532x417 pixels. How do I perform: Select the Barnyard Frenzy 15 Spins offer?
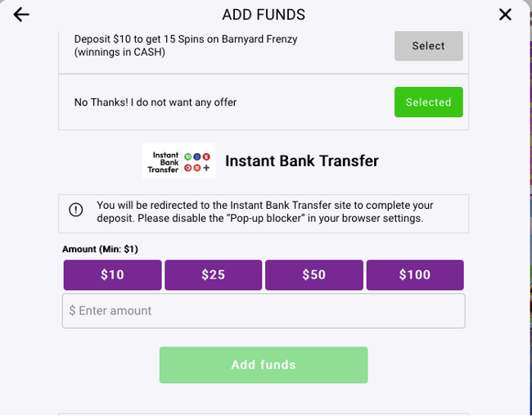pos(429,46)
